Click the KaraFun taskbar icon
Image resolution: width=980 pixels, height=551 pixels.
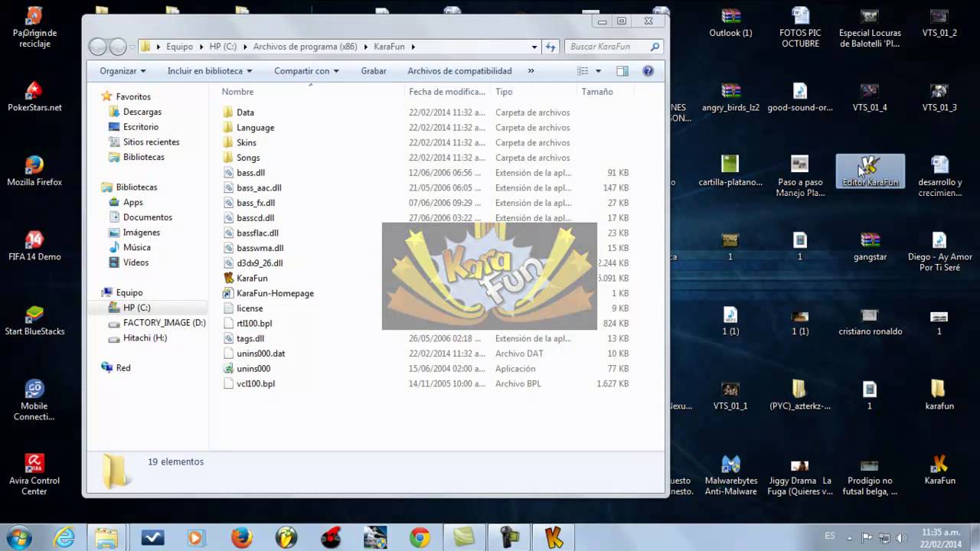click(554, 537)
